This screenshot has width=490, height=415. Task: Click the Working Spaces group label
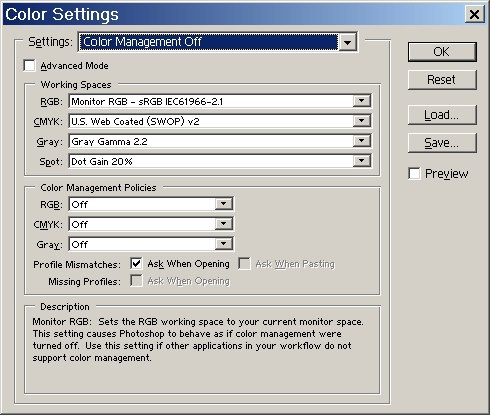click(x=76, y=85)
